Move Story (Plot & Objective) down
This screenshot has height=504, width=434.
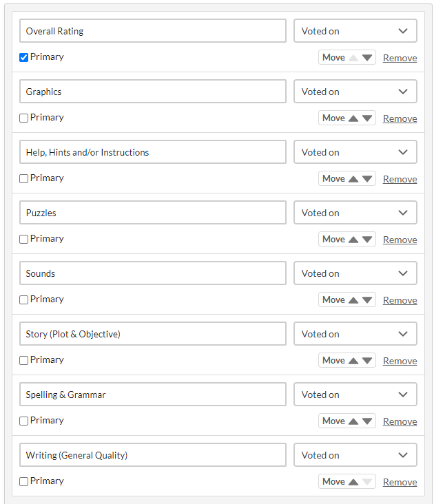pos(367,361)
